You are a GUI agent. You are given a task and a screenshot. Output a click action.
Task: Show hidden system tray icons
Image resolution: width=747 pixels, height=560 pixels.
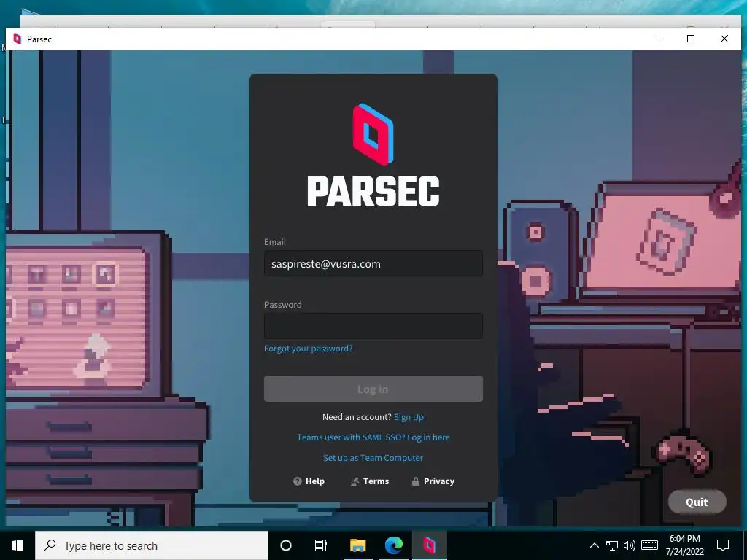(594, 545)
